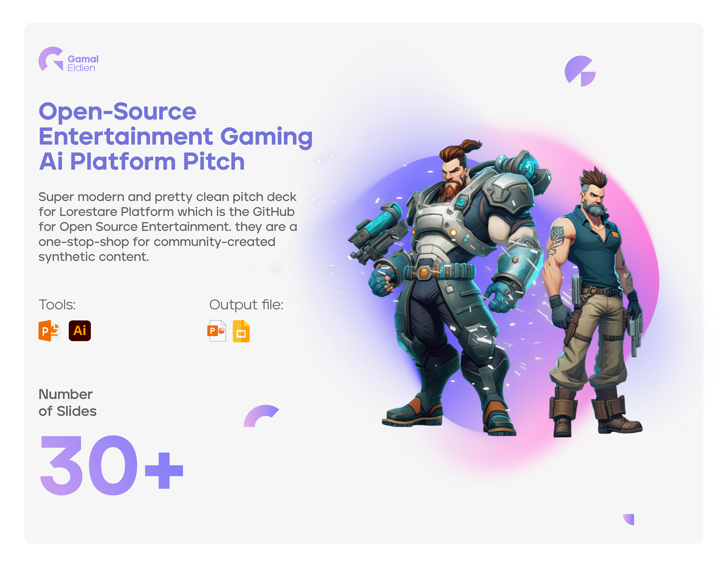Viewport: 728px width, 566px height.
Task: Select the Tools: label
Action: pyautogui.click(x=57, y=305)
